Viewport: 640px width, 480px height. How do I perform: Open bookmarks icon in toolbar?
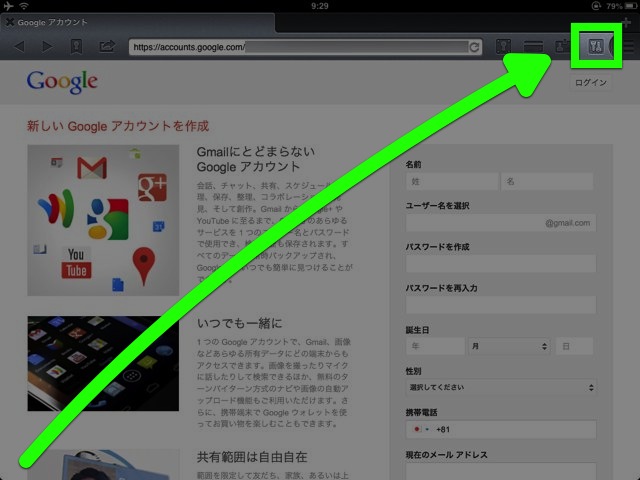coord(76,47)
